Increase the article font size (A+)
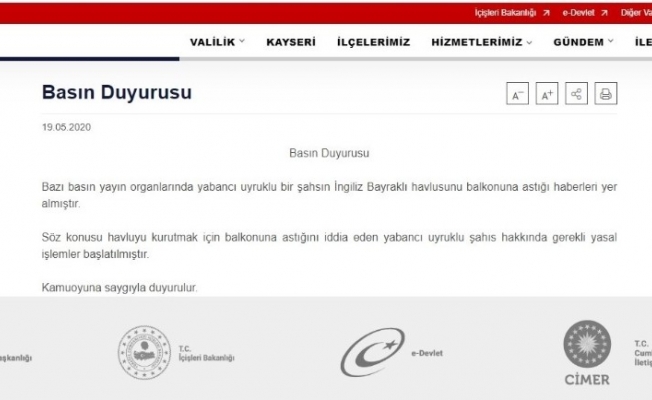 coord(547,94)
